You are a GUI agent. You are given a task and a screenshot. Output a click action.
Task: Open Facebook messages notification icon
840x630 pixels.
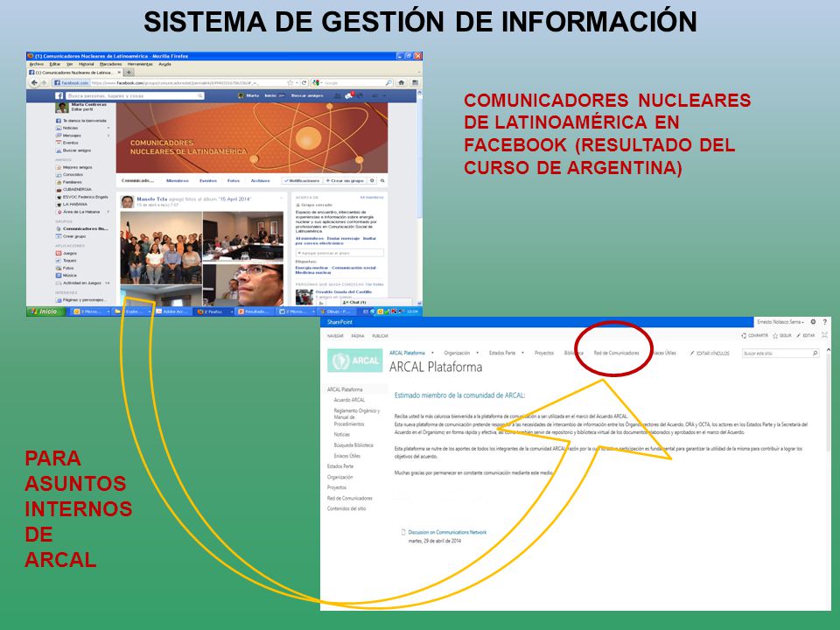pos(349,95)
